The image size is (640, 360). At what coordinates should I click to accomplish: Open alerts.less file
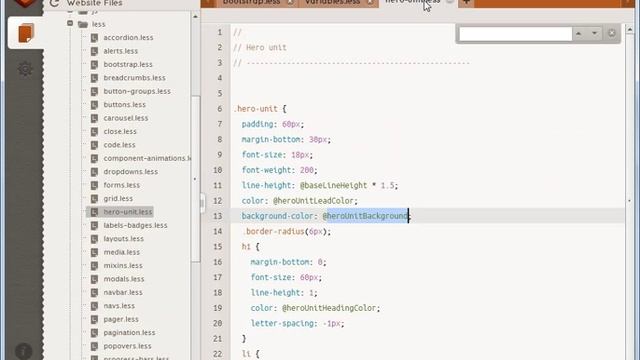(120, 51)
